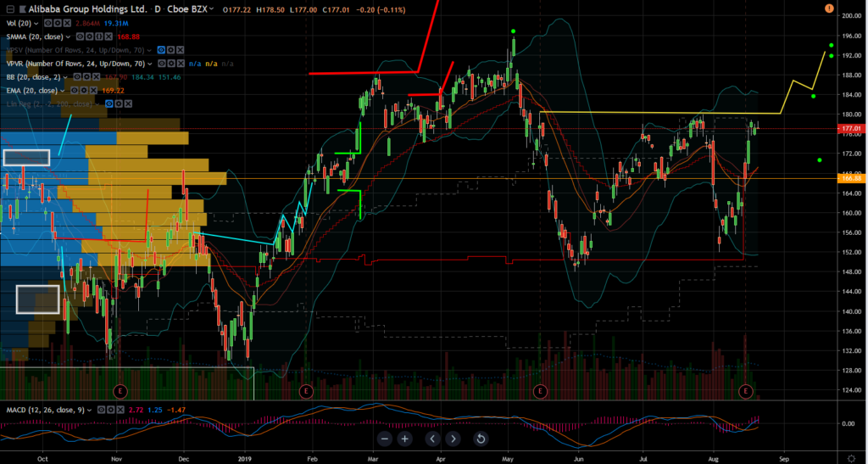Click the zoom in plus button

pos(404,439)
